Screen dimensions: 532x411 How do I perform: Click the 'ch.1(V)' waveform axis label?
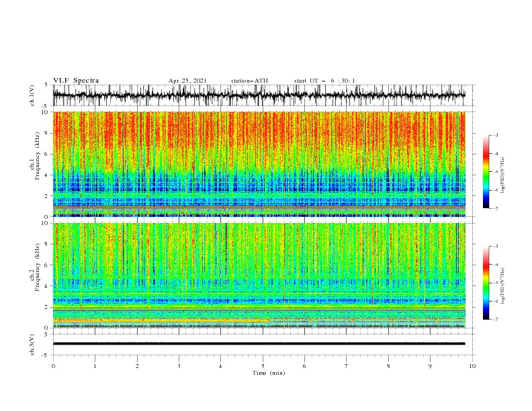pyautogui.click(x=32, y=95)
